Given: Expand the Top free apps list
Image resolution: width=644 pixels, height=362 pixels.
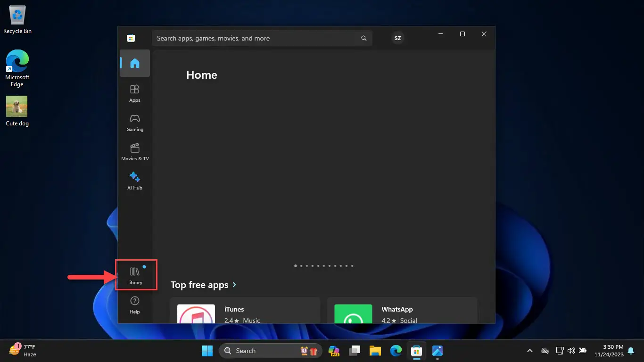Looking at the screenshot, I should tap(204, 285).
